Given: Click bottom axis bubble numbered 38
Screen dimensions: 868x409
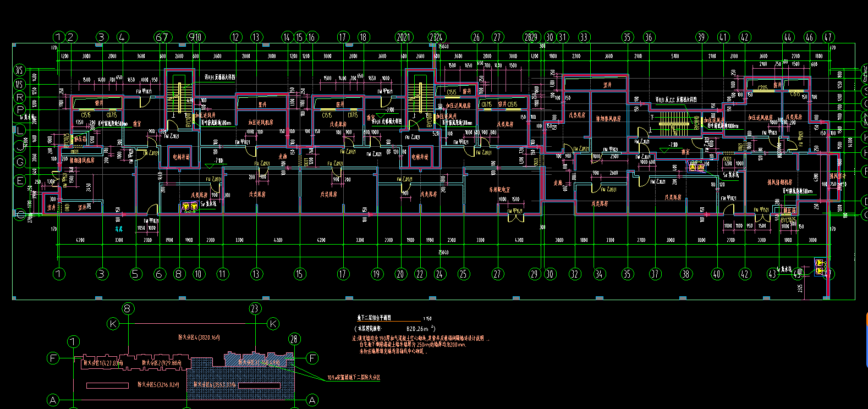Looking at the screenshot, I should [685, 274].
